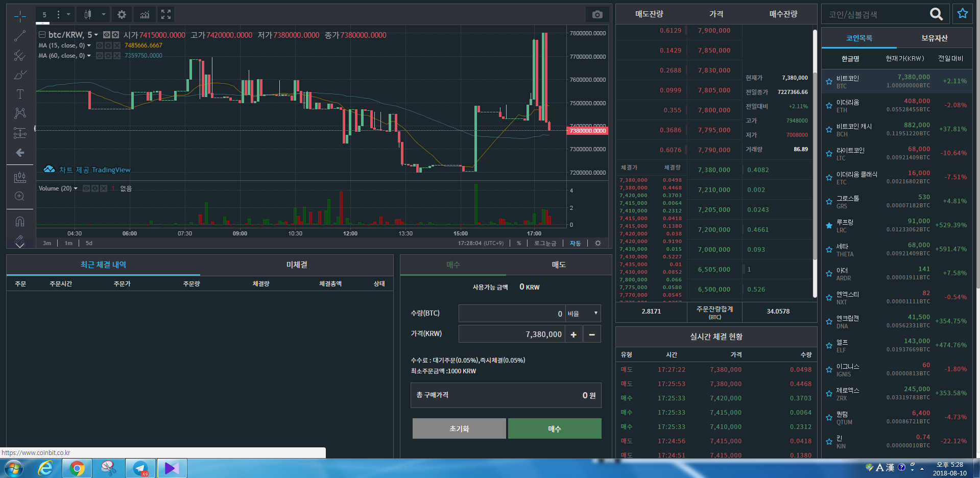
Task: Decrease price with the minus button
Action: click(592, 334)
